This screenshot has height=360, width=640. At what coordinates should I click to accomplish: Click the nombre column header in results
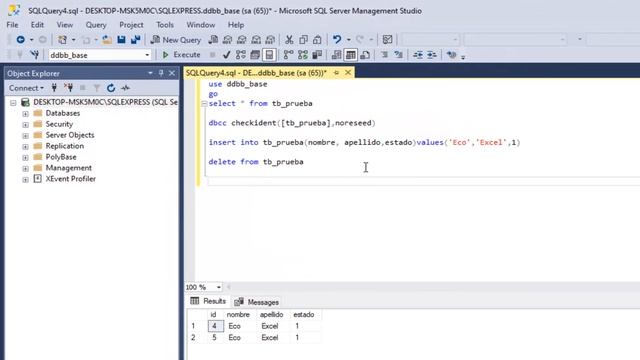(x=238, y=315)
